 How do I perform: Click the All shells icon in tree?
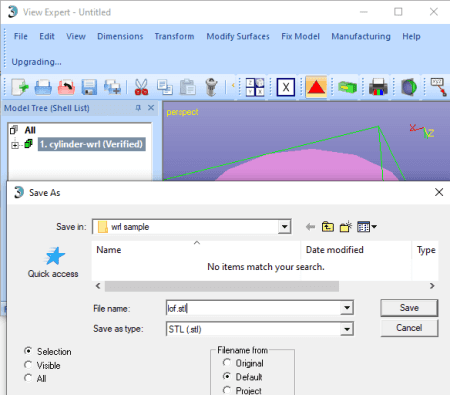tap(14, 130)
